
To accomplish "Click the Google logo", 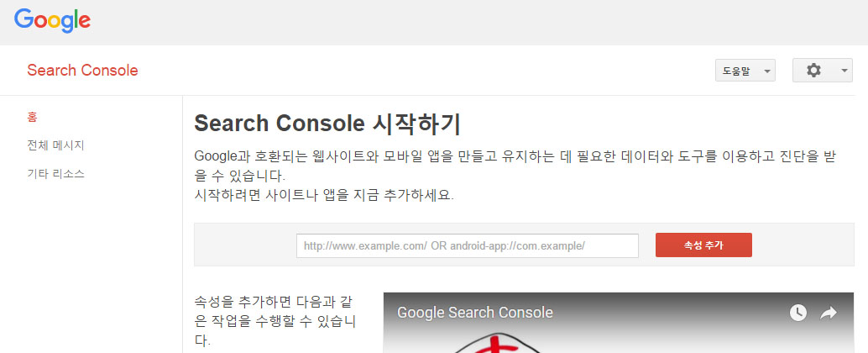I will pos(52,21).
